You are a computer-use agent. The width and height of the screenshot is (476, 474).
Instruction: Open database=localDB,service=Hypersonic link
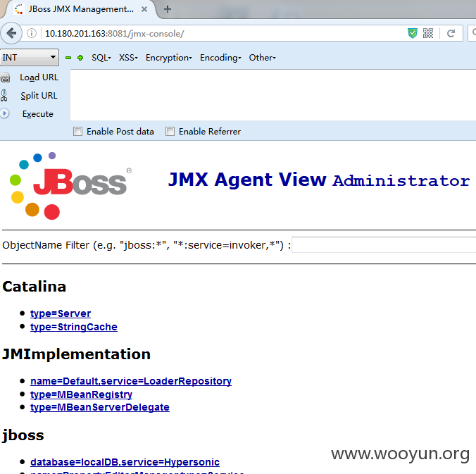point(125,462)
